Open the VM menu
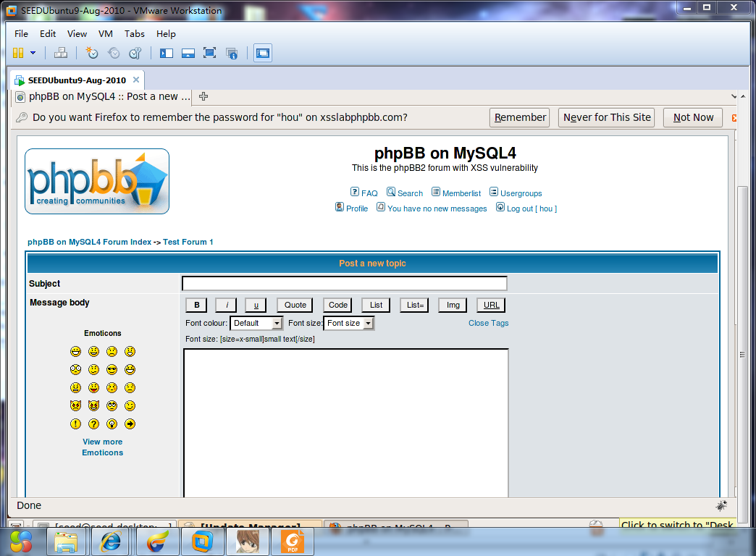The image size is (756, 556). tap(106, 34)
